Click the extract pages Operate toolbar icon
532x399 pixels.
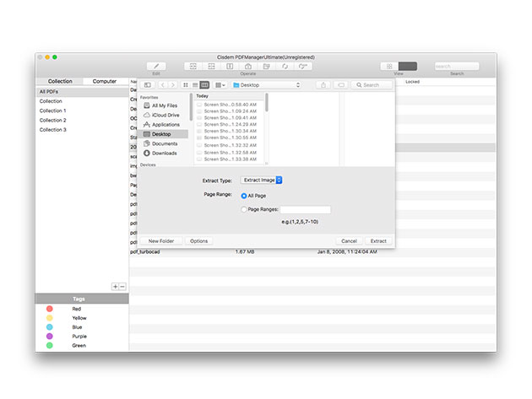(266, 66)
